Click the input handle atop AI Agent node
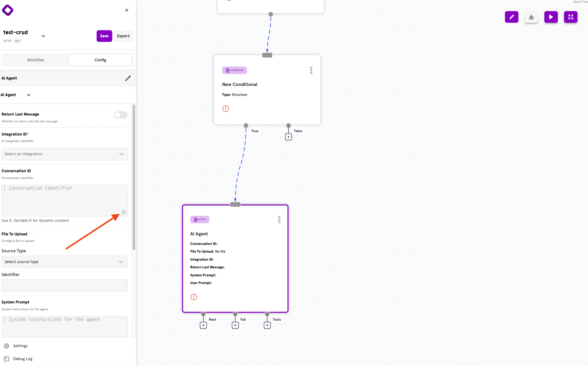The height and width of the screenshot is (366, 588). [235, 204]
